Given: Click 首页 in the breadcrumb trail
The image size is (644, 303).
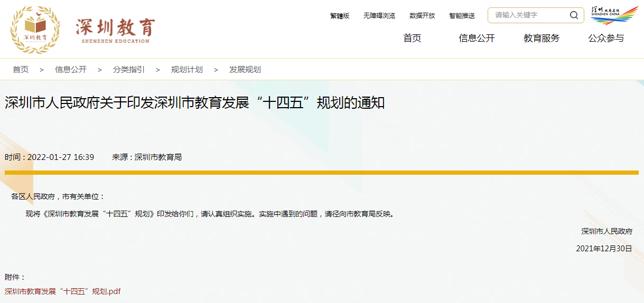Looking at the screenshot, I should click(21, 70).
